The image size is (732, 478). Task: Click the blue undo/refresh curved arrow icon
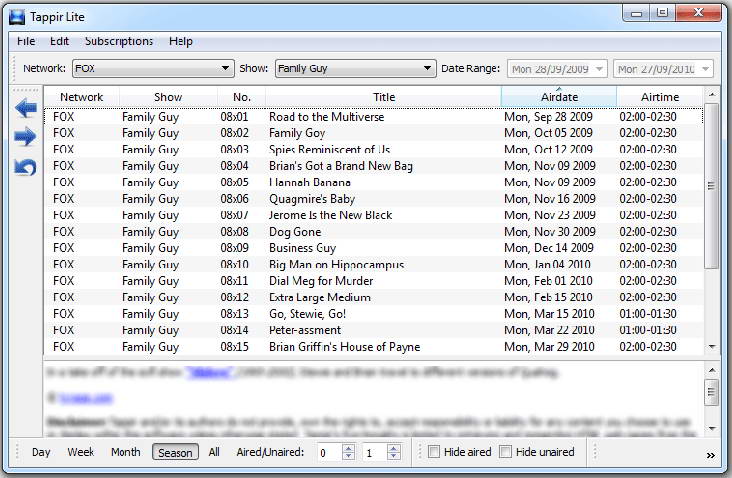tap(25, 167)
